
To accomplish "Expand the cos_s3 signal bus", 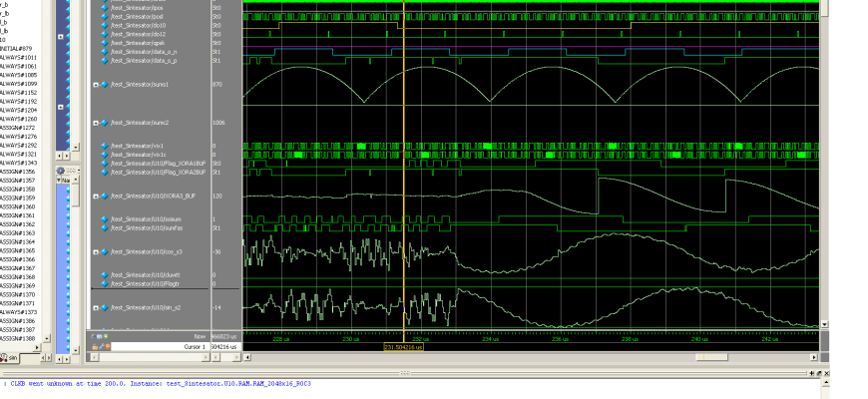I will coord(96,251).
